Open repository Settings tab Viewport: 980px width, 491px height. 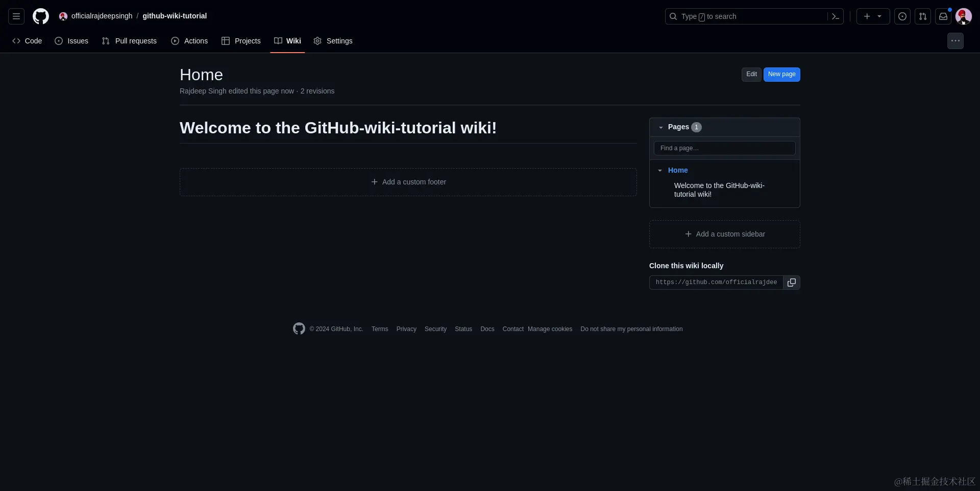tap(333, 41)
